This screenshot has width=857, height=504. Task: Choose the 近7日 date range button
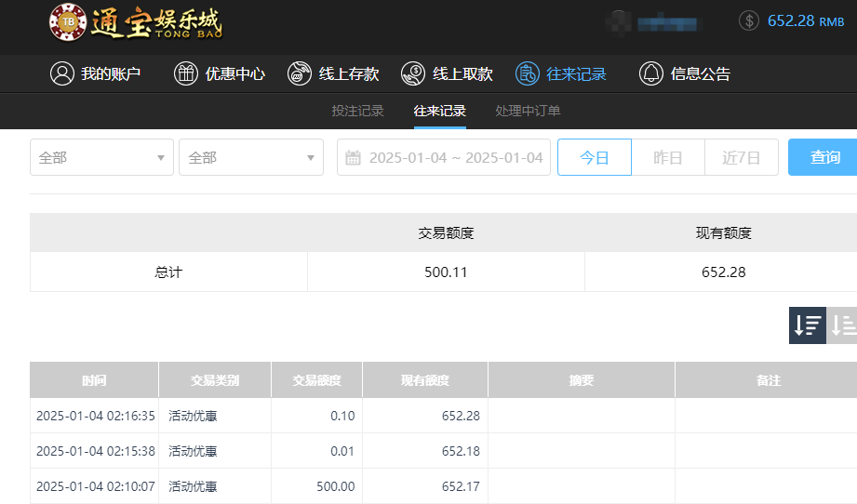(741, 158)
